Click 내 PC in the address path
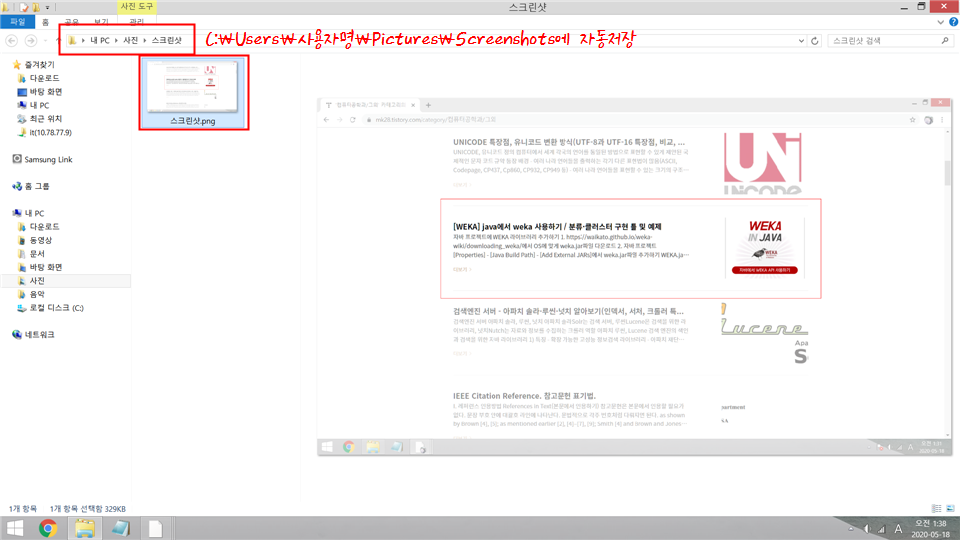Image resolution: width=960 pixels, height=540 pixels. pyautogui.click(x=100, y=40)
